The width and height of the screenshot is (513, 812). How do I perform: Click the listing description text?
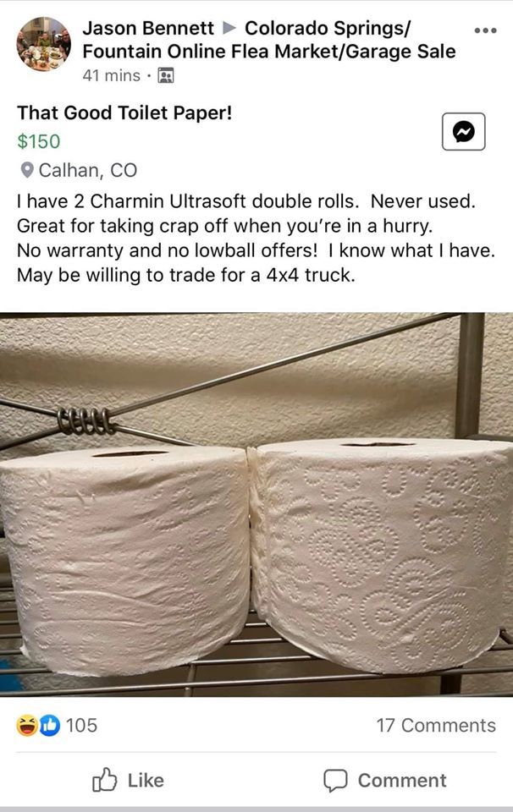[x=256, y=239]
